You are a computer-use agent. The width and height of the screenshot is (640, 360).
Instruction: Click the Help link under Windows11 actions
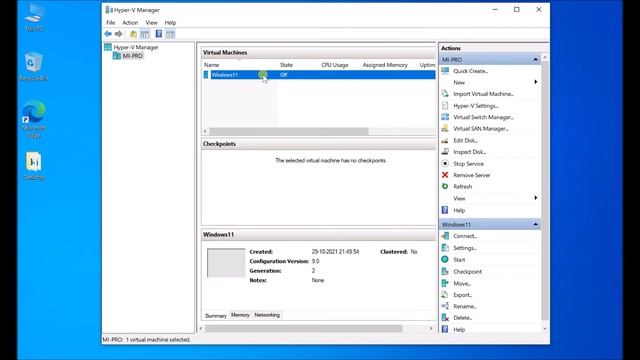pyautogui.click(x=459, y=329)
